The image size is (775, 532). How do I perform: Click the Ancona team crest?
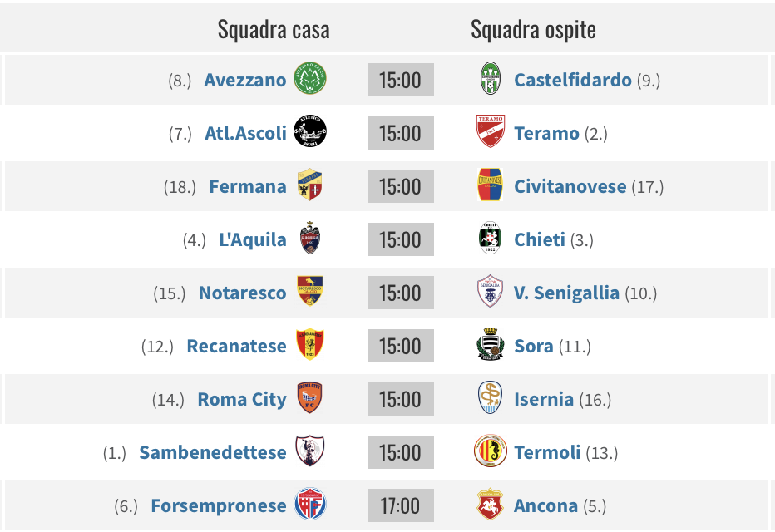490,505
